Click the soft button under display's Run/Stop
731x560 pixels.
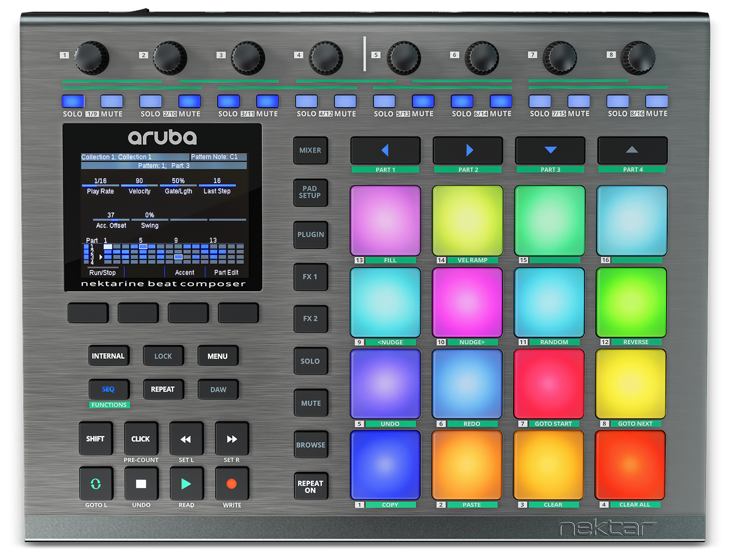(x=88, y=313)
